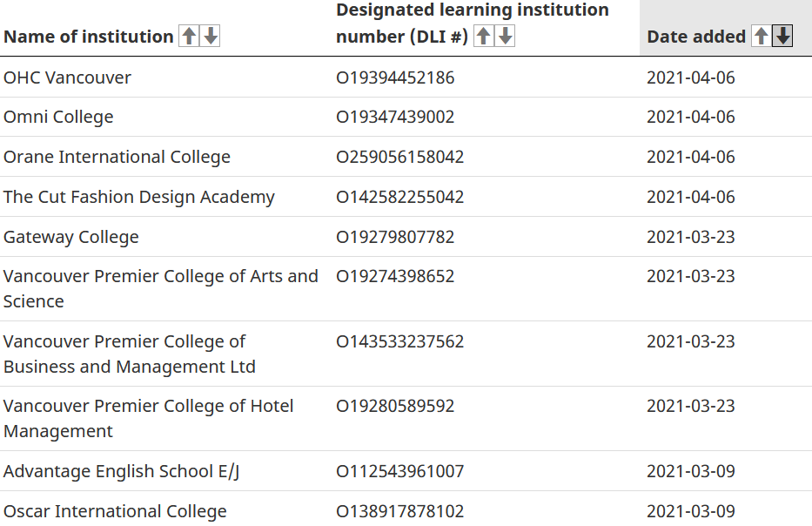The height and width of the screenshot is (526, 812).
Task: Sort DLI numbers descending
Action: [x=505, y=36]
